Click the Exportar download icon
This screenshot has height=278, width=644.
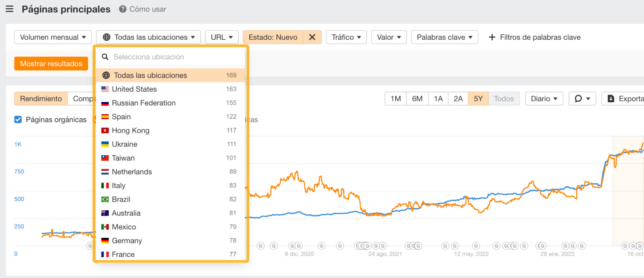point(610,99)
